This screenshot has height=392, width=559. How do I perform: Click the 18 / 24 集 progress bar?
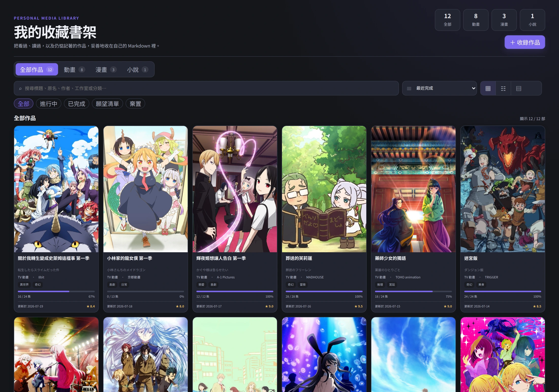click(x=413, y=291)
